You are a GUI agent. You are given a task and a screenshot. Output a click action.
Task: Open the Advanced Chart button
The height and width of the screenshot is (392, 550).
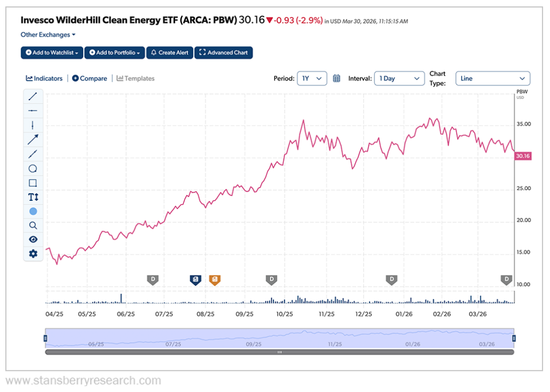[223, 53]
